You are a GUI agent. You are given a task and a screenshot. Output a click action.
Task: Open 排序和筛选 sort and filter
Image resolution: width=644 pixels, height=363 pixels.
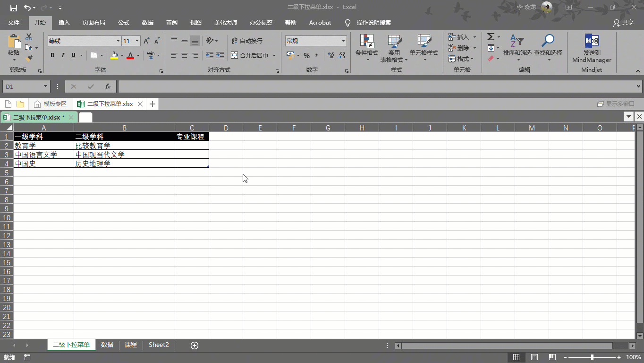click(517, 47)
